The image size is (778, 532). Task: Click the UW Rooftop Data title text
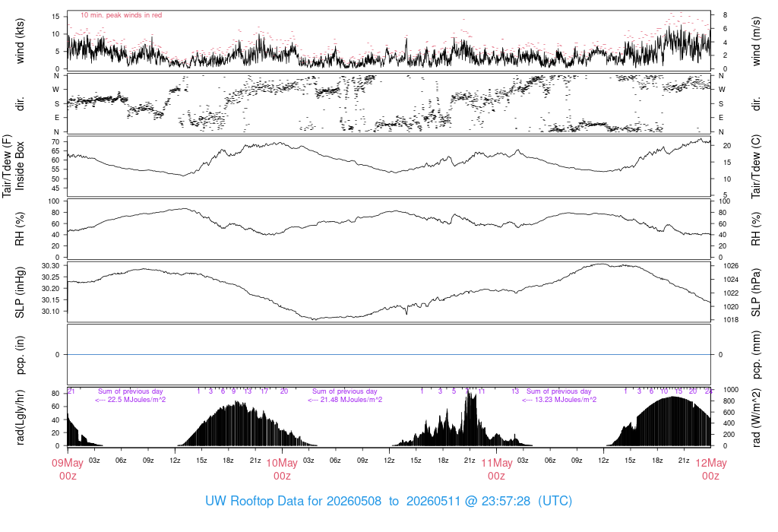(x=388, y=501)
